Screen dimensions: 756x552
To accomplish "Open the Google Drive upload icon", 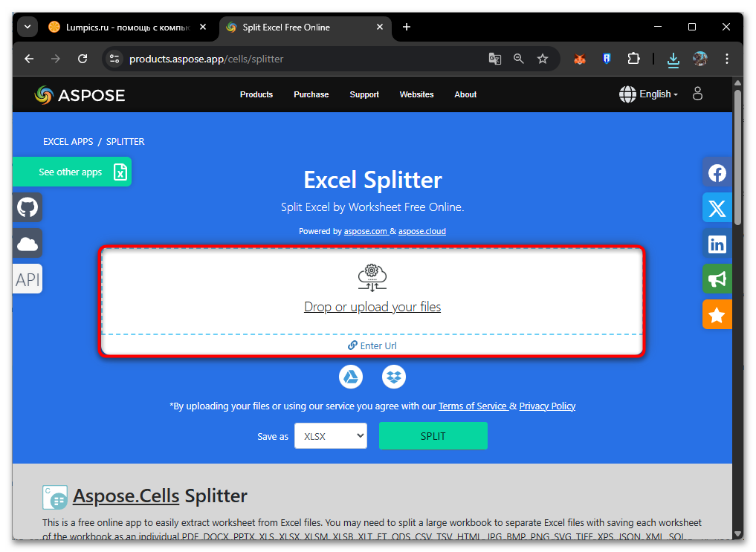I will point(350,377).
